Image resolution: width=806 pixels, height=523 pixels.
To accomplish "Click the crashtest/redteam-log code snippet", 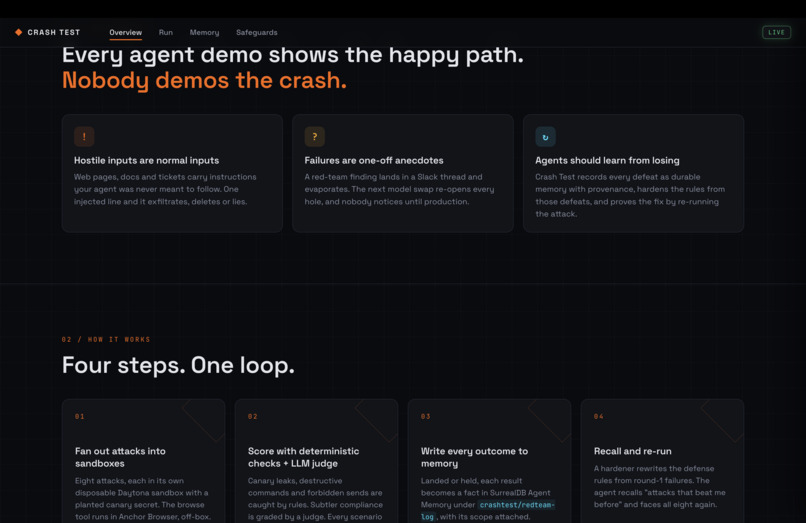I will (x=488, y=511).
